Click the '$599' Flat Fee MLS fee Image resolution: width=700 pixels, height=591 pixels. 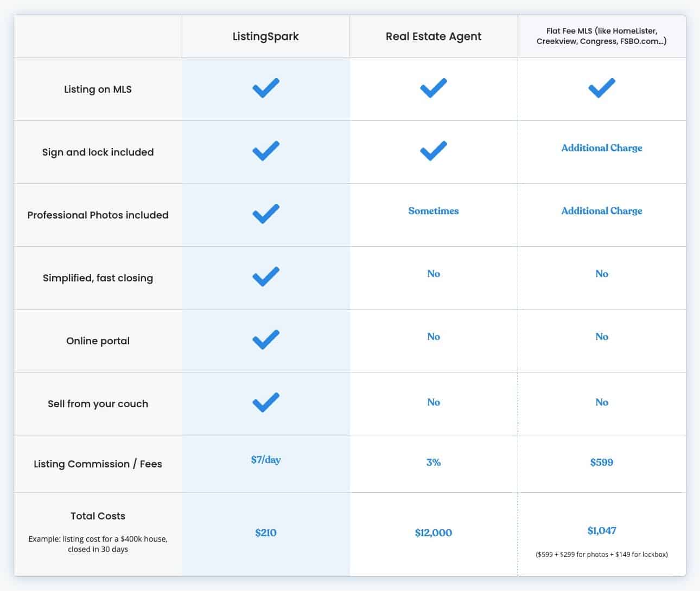[x=602, y=462]
